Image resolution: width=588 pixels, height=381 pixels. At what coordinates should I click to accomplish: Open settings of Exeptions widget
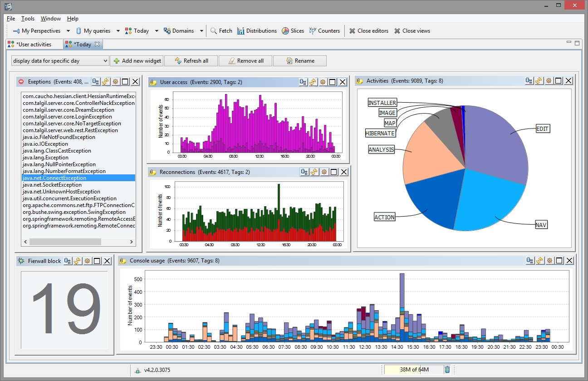click(116, 82)
